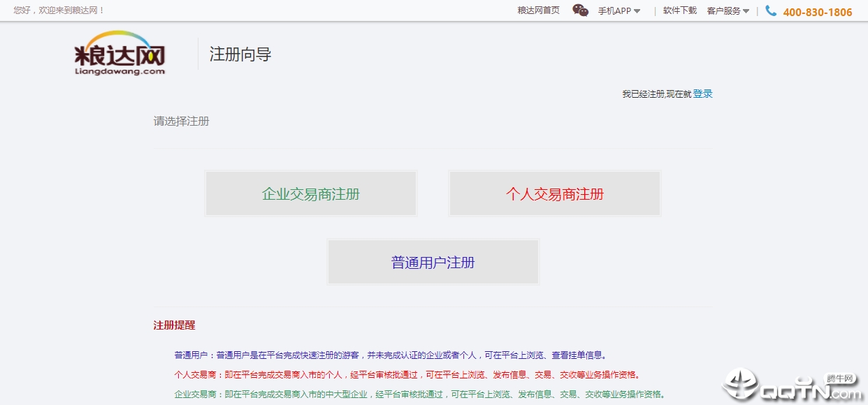
Task: Choose 个人交易商注册 button
Action: [x=555, y=193]
